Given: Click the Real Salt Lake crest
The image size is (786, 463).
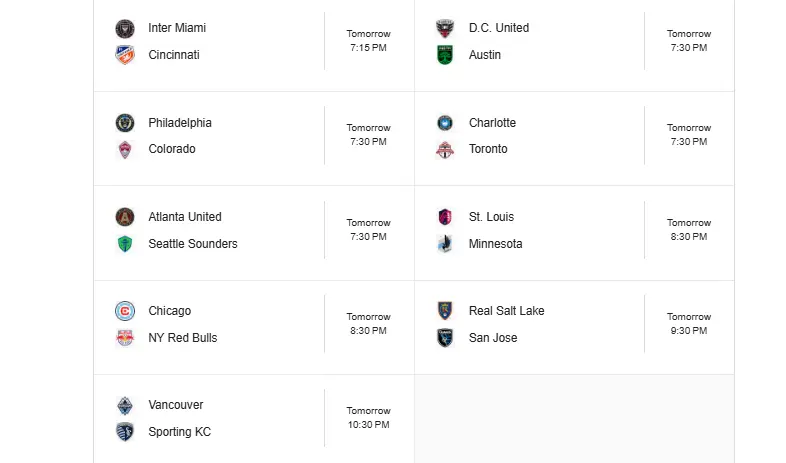Looking at the screenshot, I should (445, 311).
